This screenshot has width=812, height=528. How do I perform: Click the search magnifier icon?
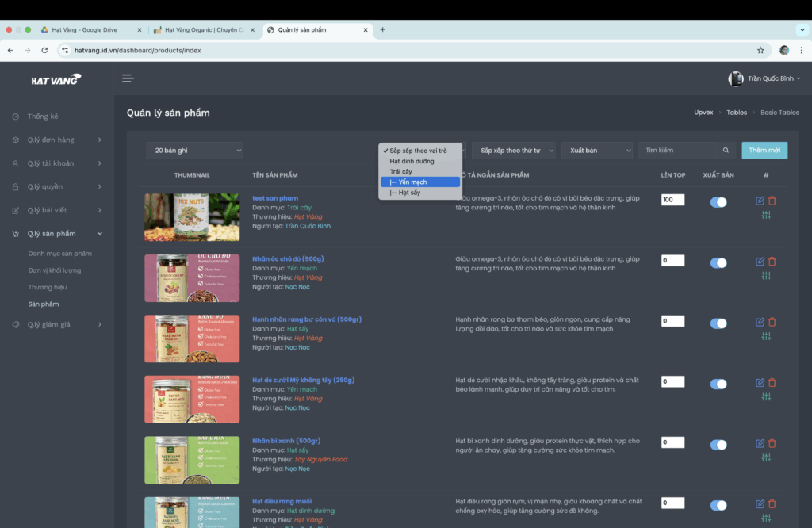726,150
